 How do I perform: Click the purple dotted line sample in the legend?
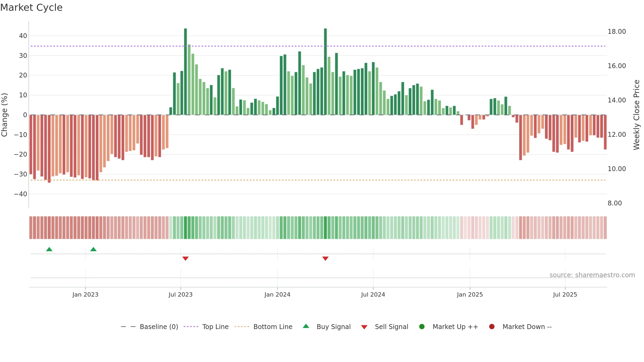tap(191, 327)
